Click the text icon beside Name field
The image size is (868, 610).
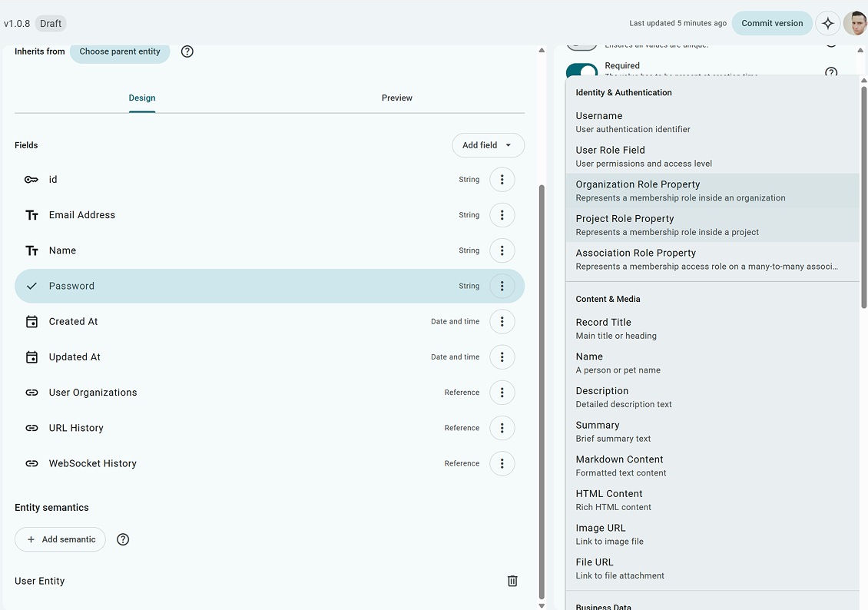point(31,250)
